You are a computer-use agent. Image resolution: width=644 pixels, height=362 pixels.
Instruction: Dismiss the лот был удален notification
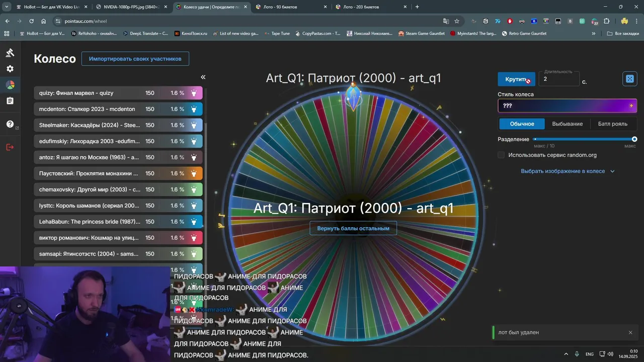[x=630, y=332]
